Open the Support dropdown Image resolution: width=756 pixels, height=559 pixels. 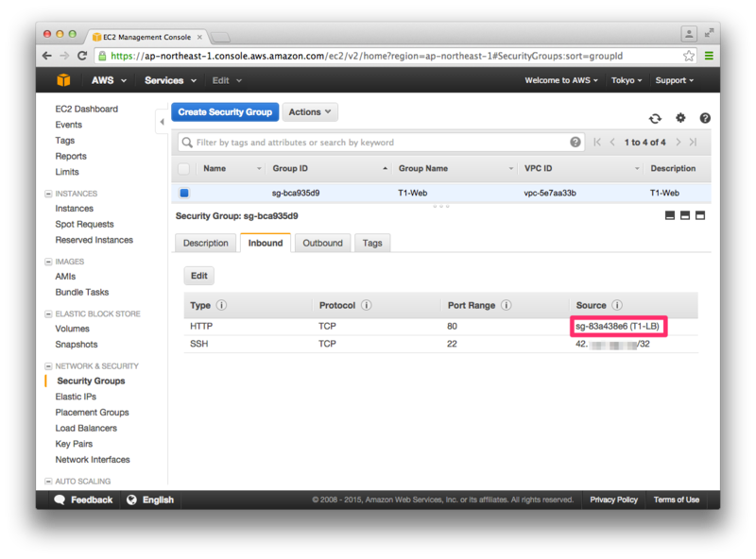point(674,80)
